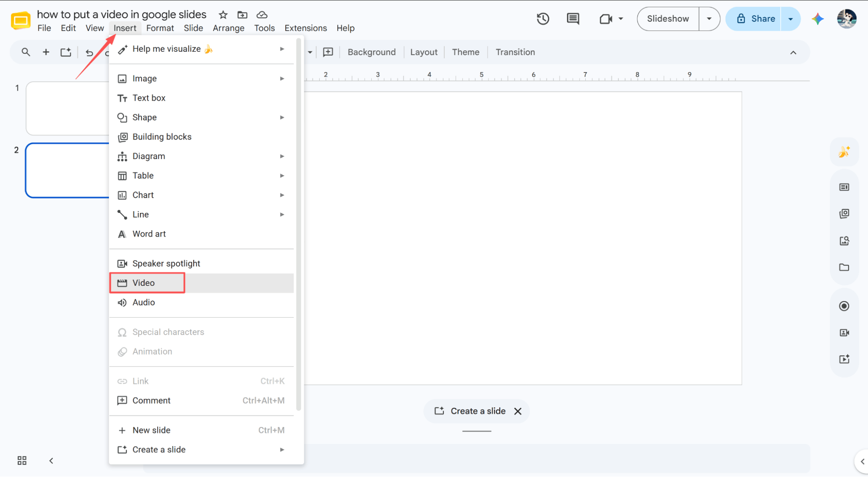Switch to grid view icon
Image resolution: width=868 pixels, height=477 pixels.
22,460
